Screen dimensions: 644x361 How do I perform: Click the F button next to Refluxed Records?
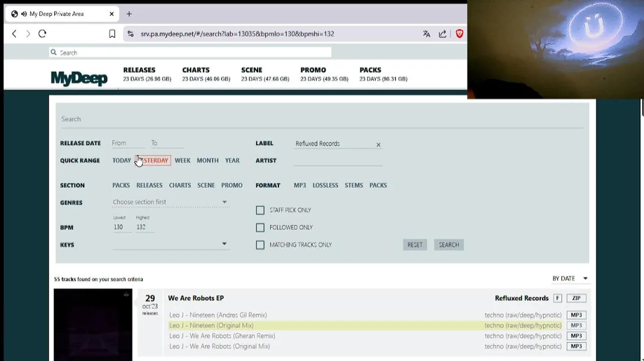(x=557, y=298)
